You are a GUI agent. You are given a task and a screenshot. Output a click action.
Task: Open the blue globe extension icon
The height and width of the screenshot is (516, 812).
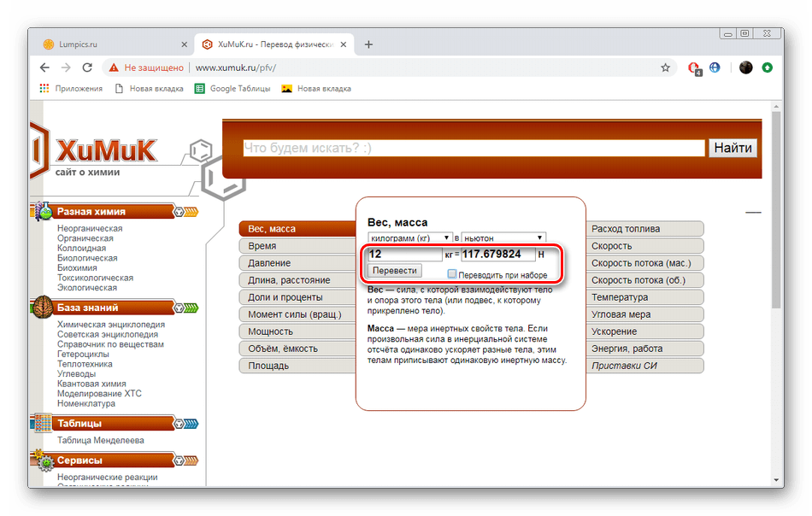pos(715,67)
